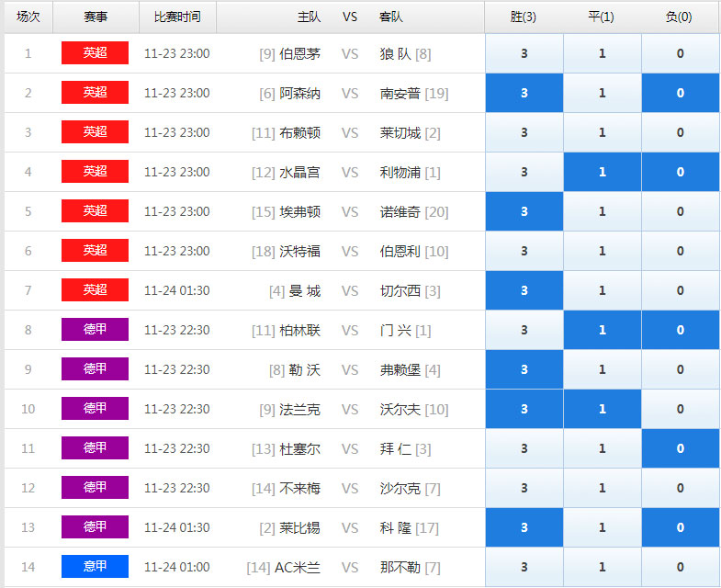Viewport: 721px width, 588px height.
Task: Select draw (1) for 阿森纳 vs 南安普
Action: tap(603, 93)
